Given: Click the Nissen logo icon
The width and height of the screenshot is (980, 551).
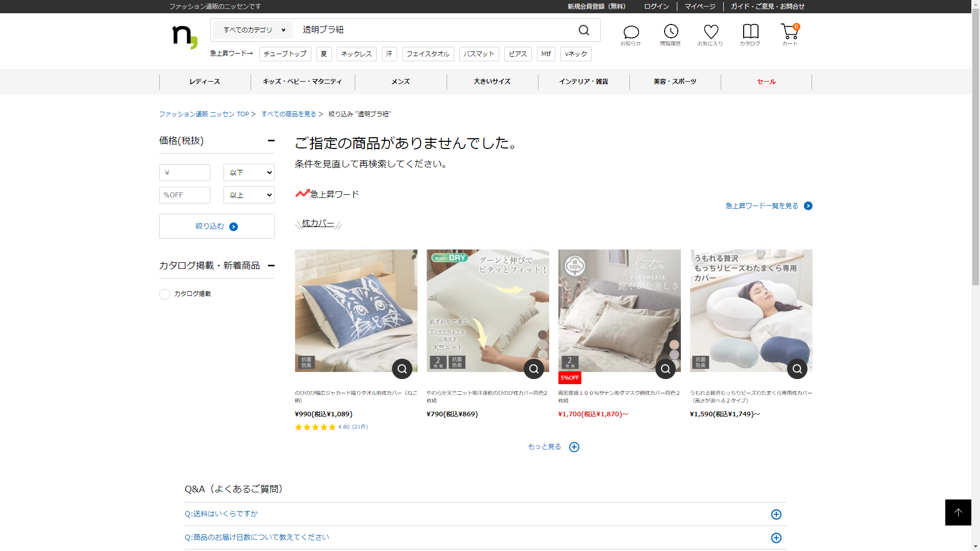Looking at the screenshot, I should pos(184,37).
